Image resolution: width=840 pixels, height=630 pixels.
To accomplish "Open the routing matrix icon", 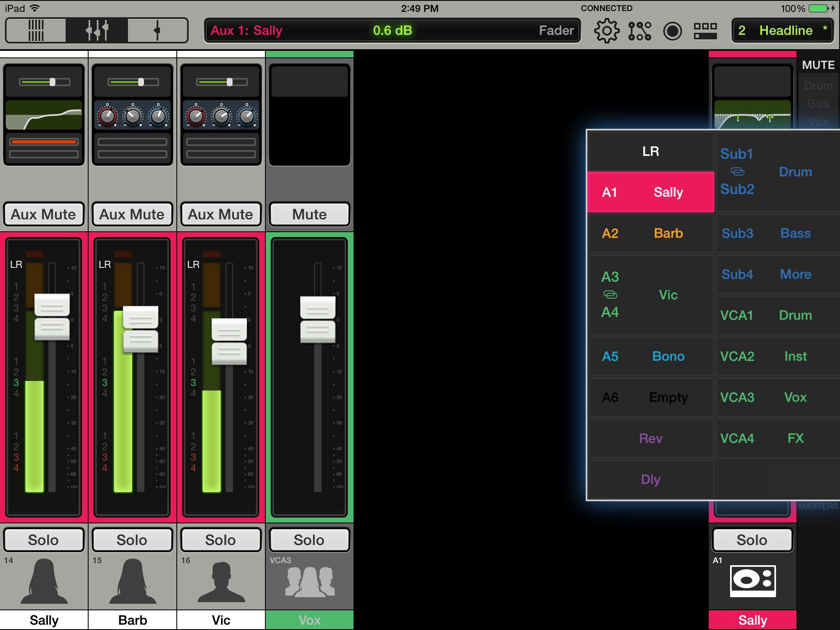I will (639, 31).
